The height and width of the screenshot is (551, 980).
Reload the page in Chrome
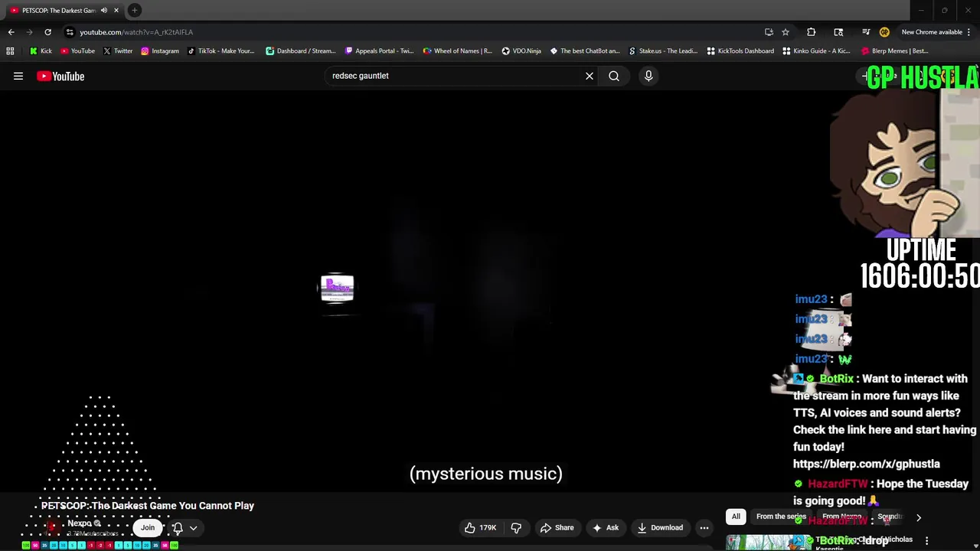(47, 32)
